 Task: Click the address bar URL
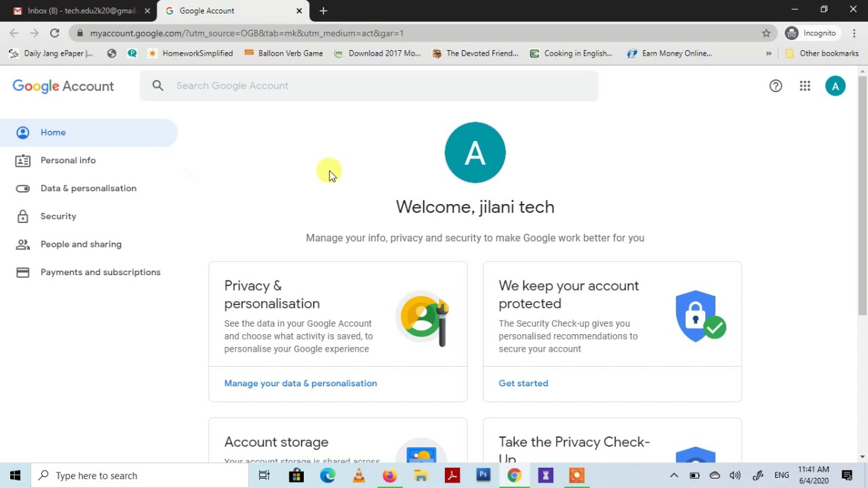[247, 33]
